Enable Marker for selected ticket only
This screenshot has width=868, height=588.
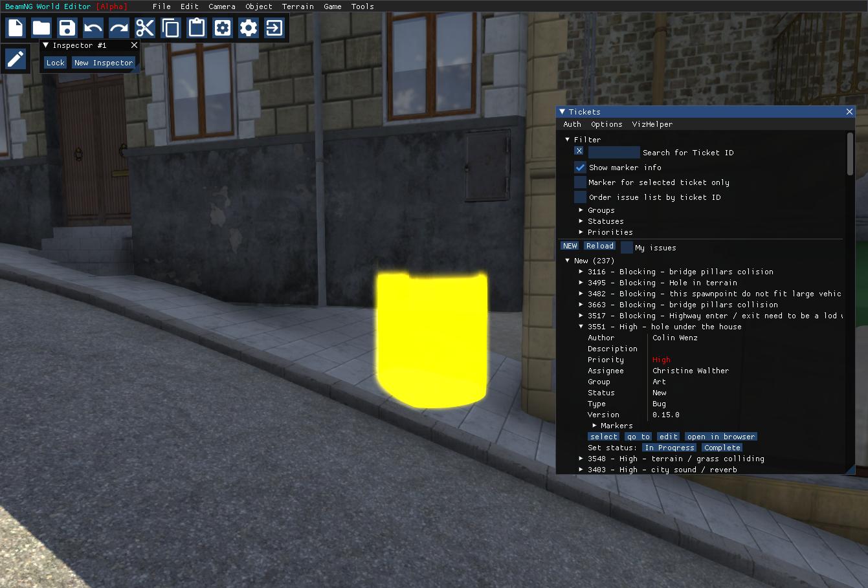click(x=580, y=182)
